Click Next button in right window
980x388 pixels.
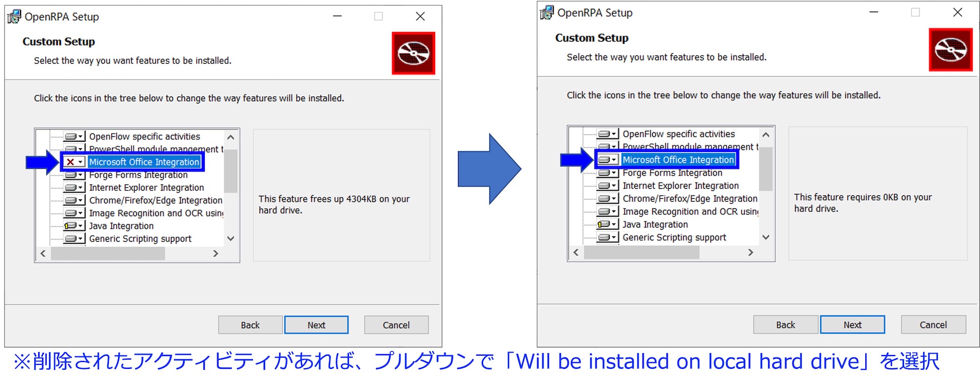tap(853, 324)
